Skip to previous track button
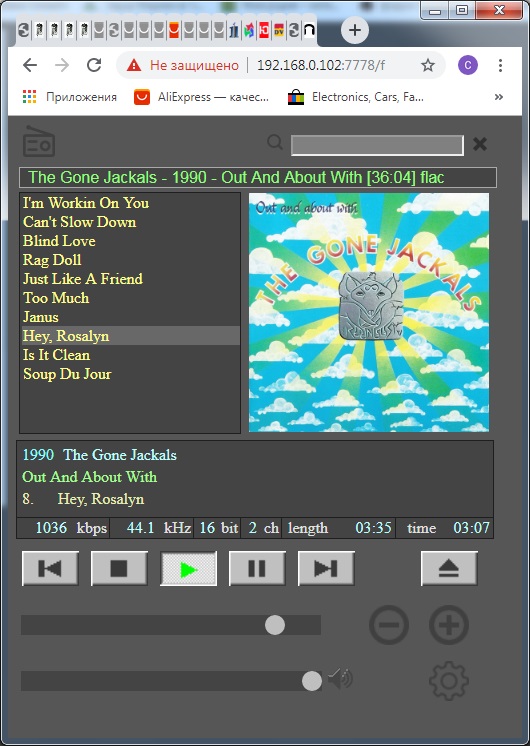530x746 pixels. pyautogui.click(x=50, y=569)
